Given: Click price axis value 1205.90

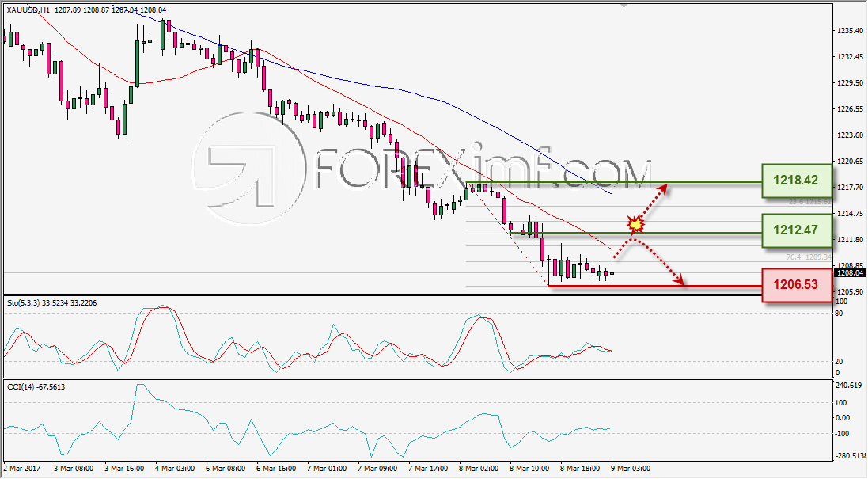Looking at the screenshot, I should [x=850, y=291].
